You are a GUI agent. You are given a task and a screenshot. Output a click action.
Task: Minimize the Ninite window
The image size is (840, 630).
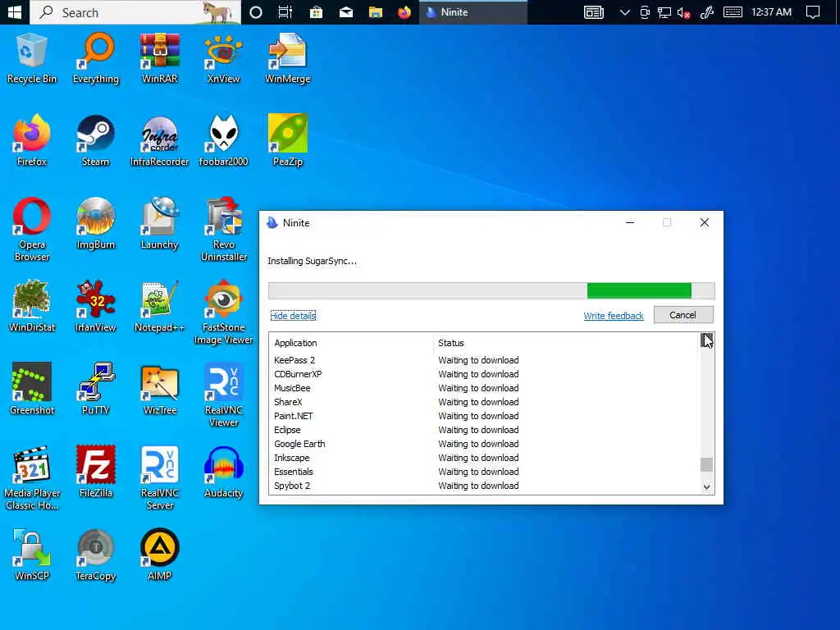pyautogui.click(x=630, y=222)
